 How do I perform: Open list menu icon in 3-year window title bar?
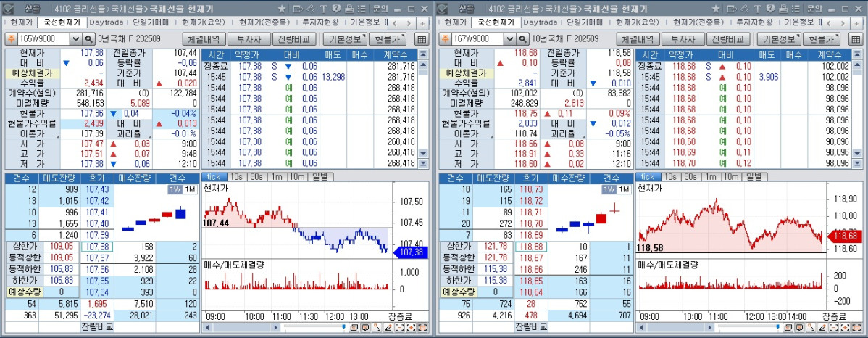coord(362,9)
